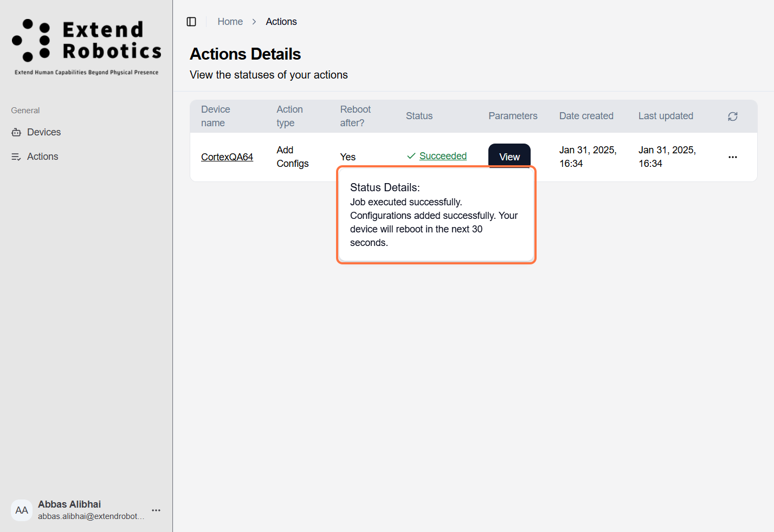Click the Actions breadcrumb item
774x532 pixels.
tap(281, 22)
